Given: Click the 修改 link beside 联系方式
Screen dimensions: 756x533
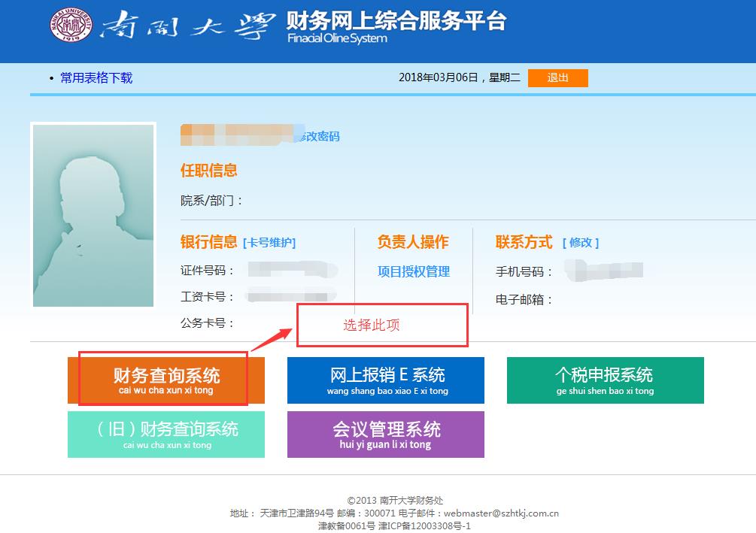Looking at the screenshot, I should (x=581, y=243).
